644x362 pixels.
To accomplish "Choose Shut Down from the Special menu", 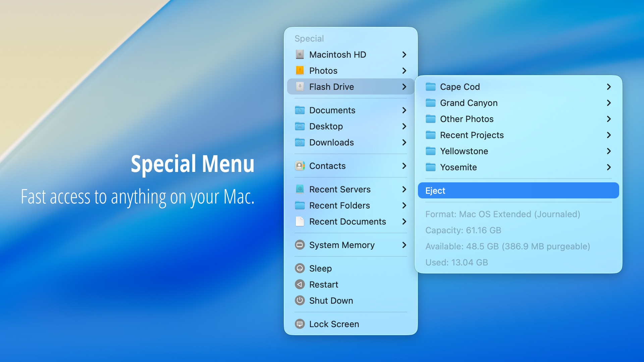I will (x=351, y=300).
